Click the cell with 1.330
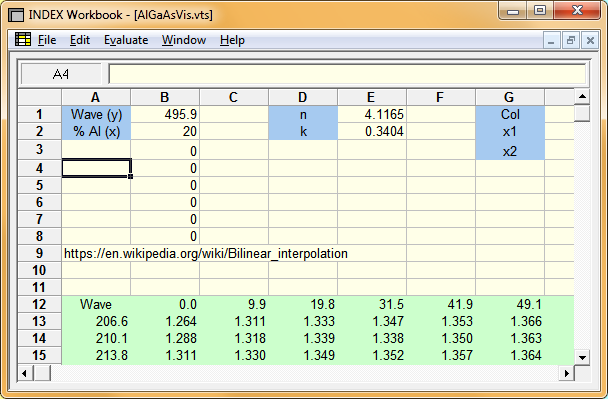Screen dimensions: 608x399 point(234,356)
